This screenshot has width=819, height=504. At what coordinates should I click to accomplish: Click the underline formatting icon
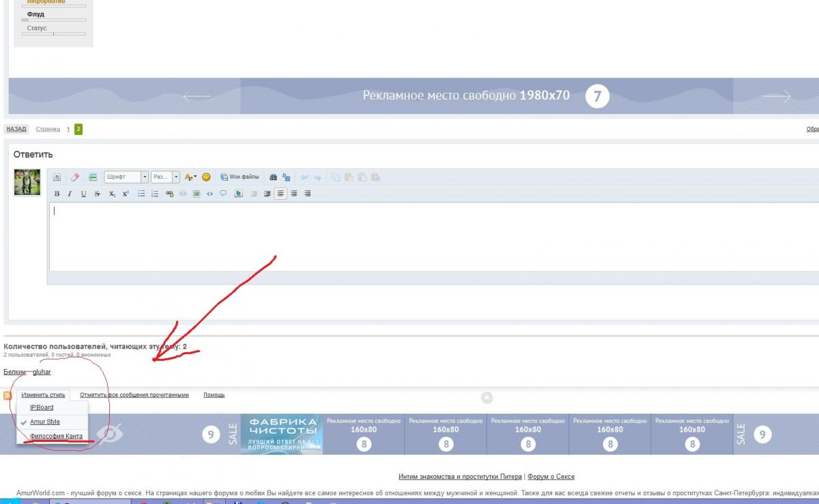[x=83, y=194]
